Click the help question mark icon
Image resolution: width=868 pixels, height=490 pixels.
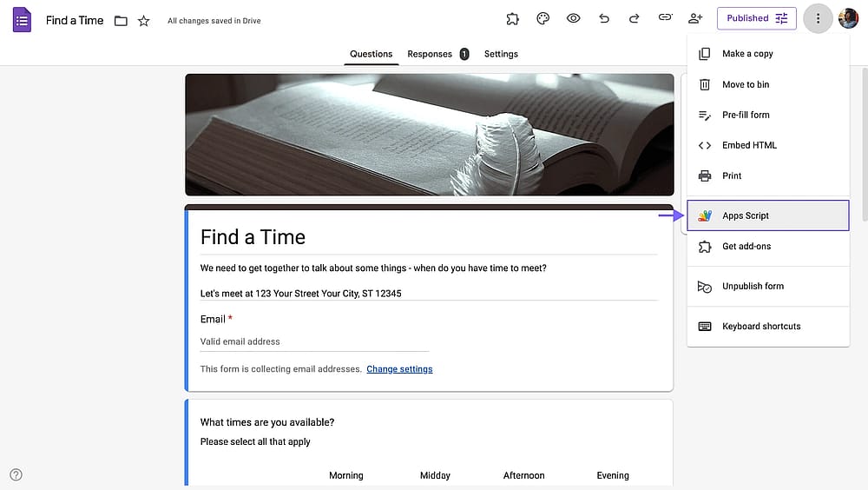[16, 474]
